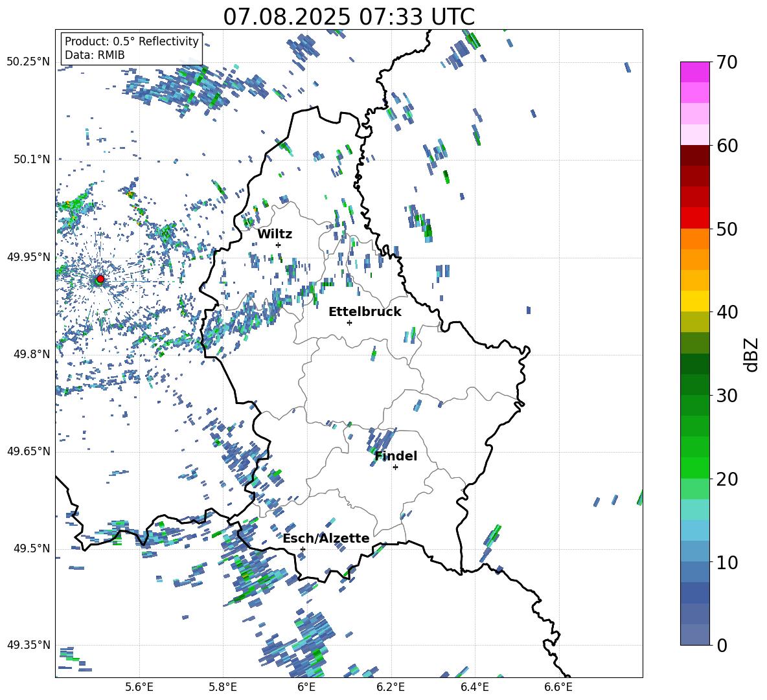Click the yellow 40-42 dBZ colorbar segment
Image resolution: width=767 pixels, height=700 pixels.
point(695,301)
